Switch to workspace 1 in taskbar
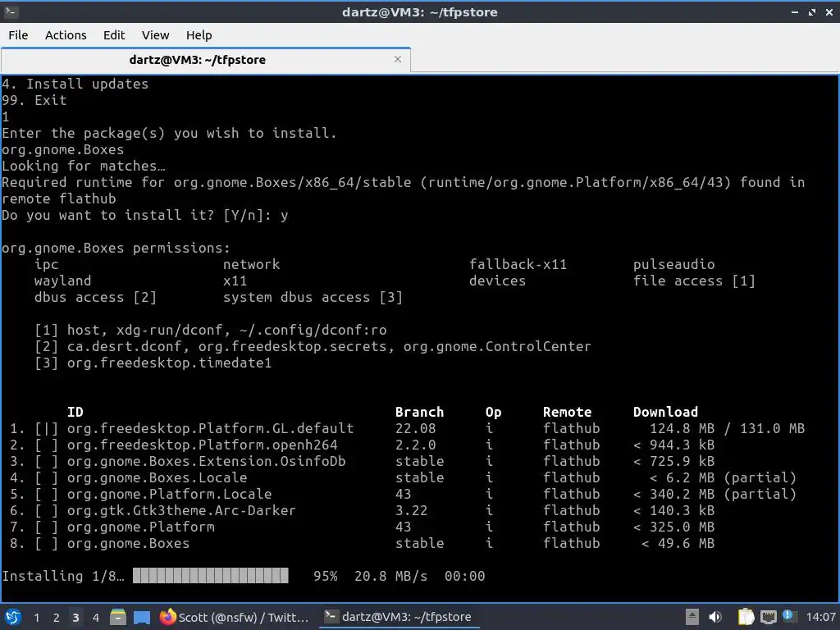The width and height of the screenshot is (840, 630). click(x=36, y=618)
